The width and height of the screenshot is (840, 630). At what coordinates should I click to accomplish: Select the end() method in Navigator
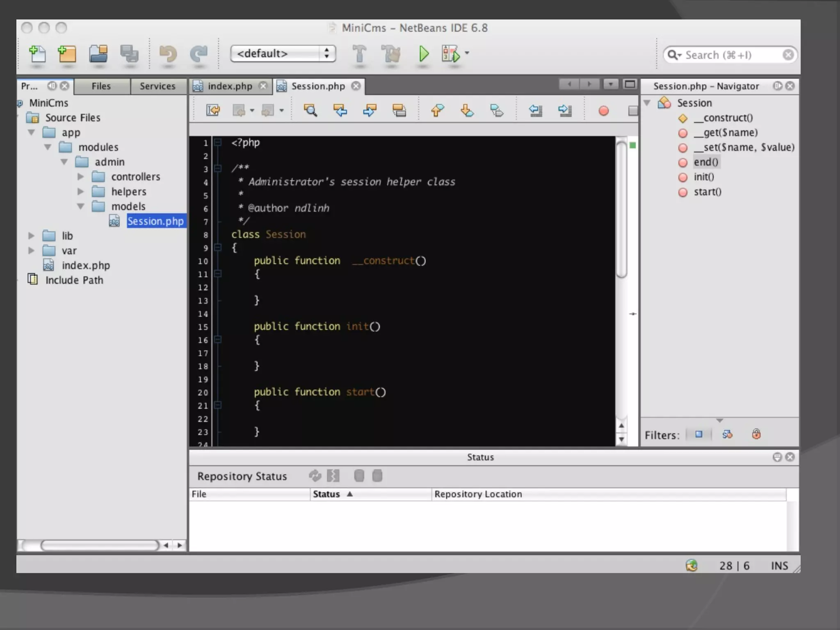tap(706, 162)
